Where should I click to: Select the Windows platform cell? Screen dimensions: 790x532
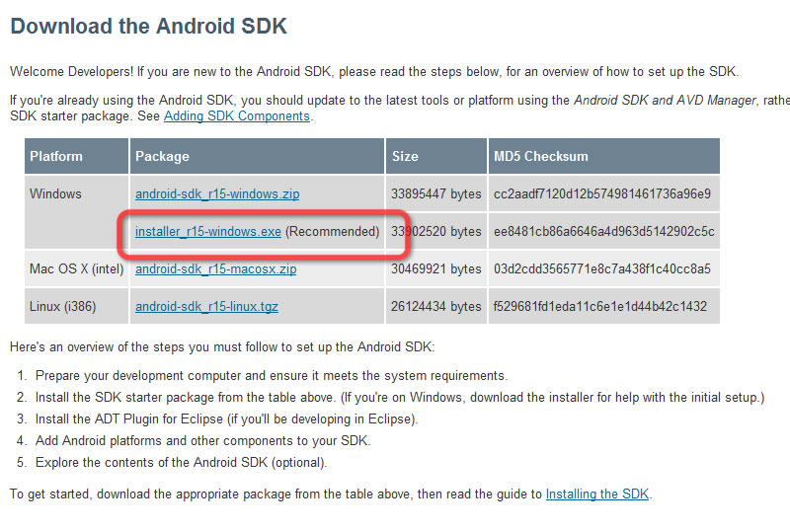(77, 211)
